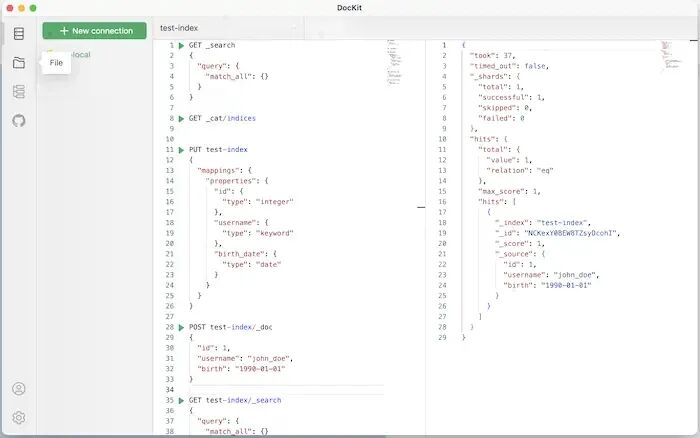
Task: Run the GET _search request
Action: click(x=181, y=46)
